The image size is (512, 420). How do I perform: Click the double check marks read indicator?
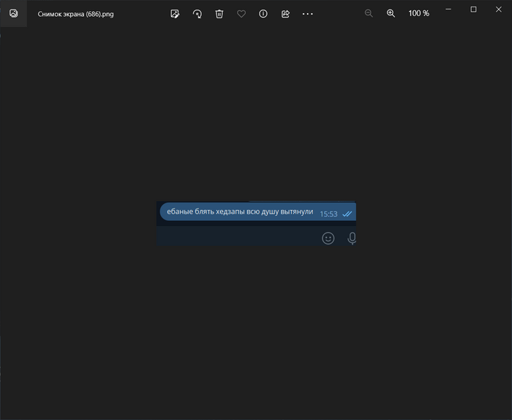(x=347, y=214)
